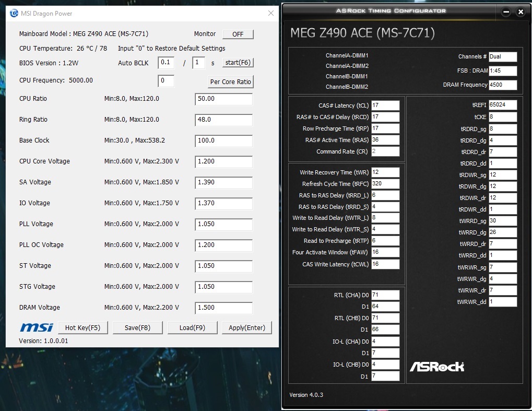
Task: Open the Per Core Ratio settings
Action: [x=230, y=82]
